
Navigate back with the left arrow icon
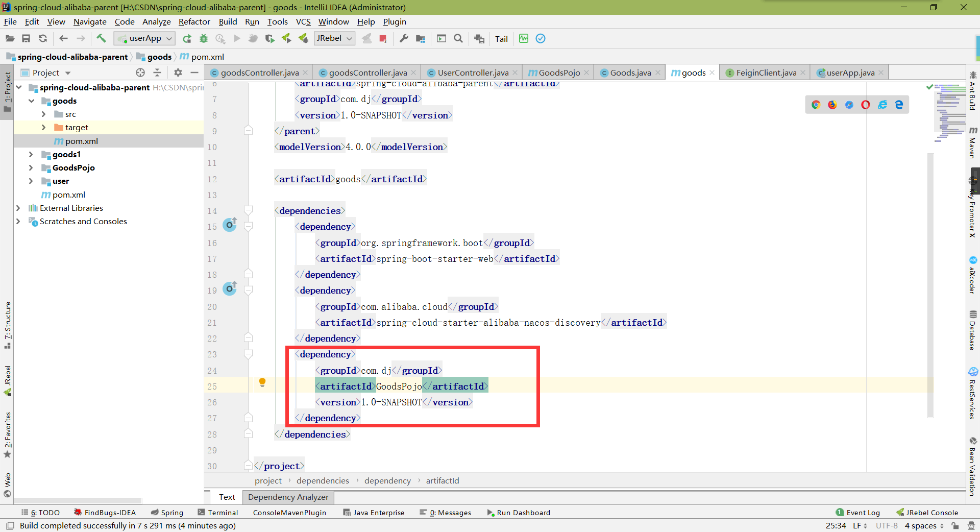click(x=63, y=38)
